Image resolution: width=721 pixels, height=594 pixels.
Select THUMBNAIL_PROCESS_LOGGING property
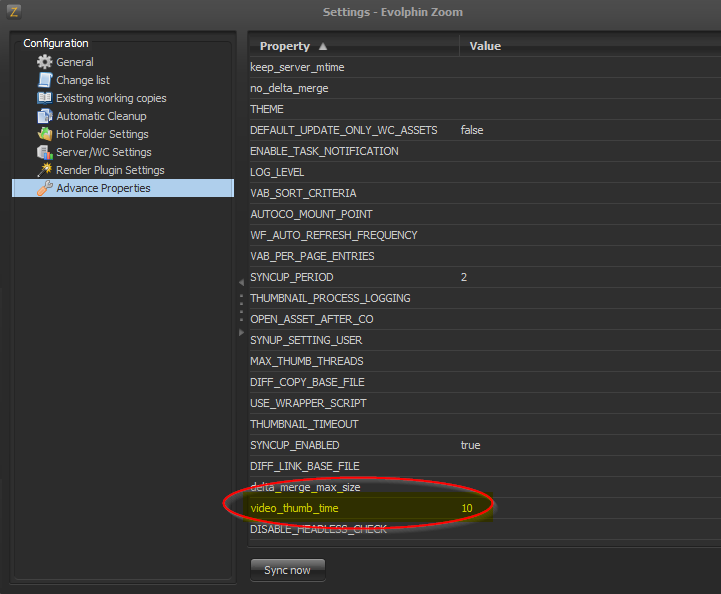pyautogui.click(x=330, y=298)
